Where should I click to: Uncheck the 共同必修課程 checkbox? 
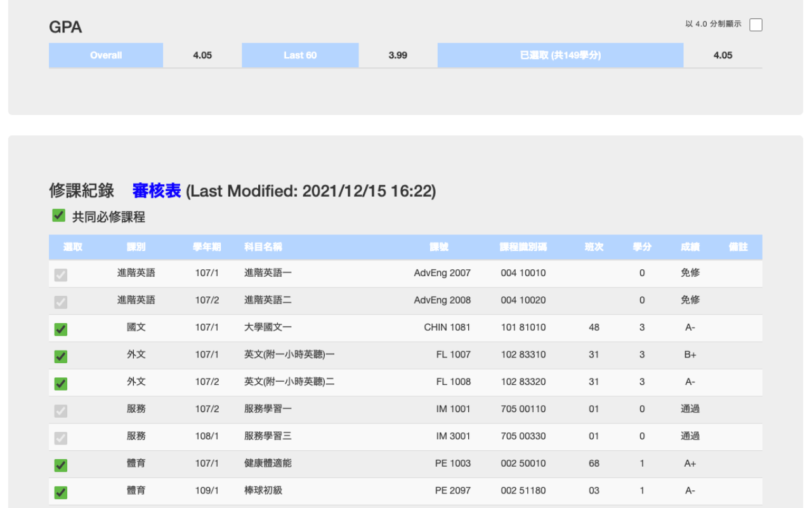(59, 216)
